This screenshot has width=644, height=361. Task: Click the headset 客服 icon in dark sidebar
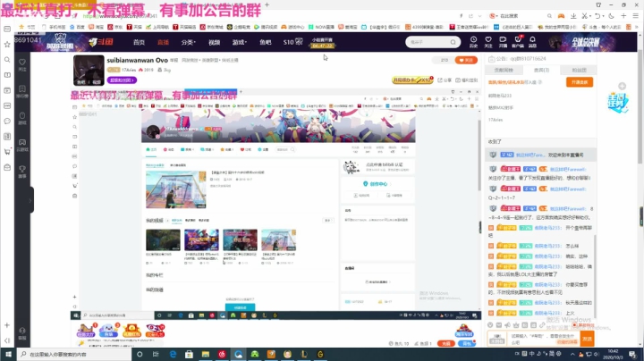(x=22, y=333)
